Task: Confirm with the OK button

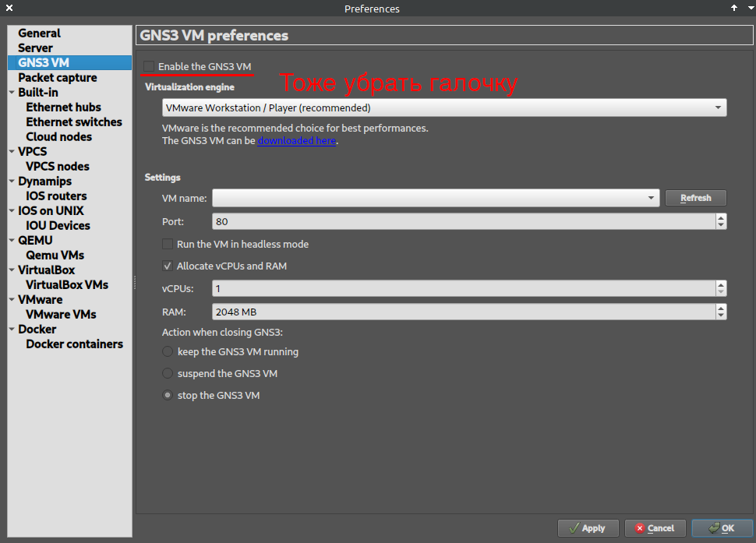Action: point(722,528)
